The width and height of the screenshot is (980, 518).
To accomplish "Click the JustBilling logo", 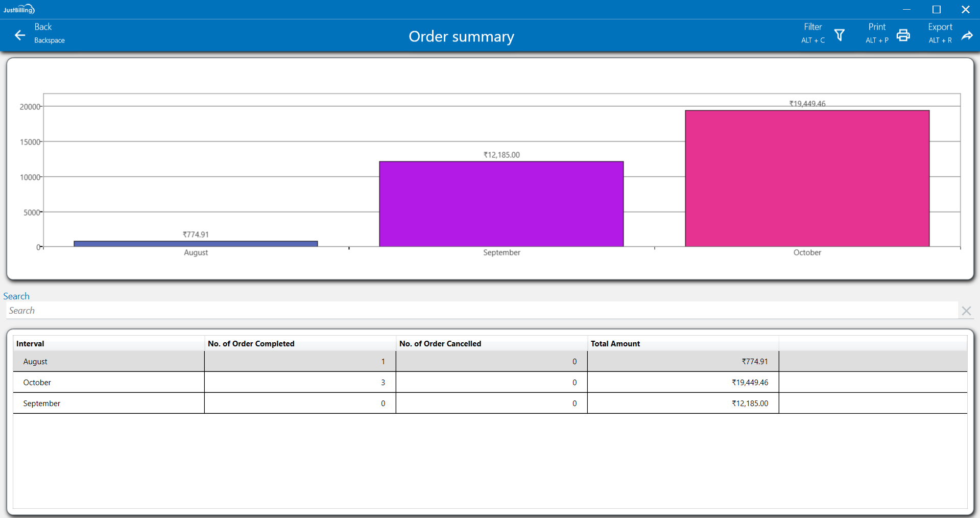I will pyautogui.click(x=19, y=9).
